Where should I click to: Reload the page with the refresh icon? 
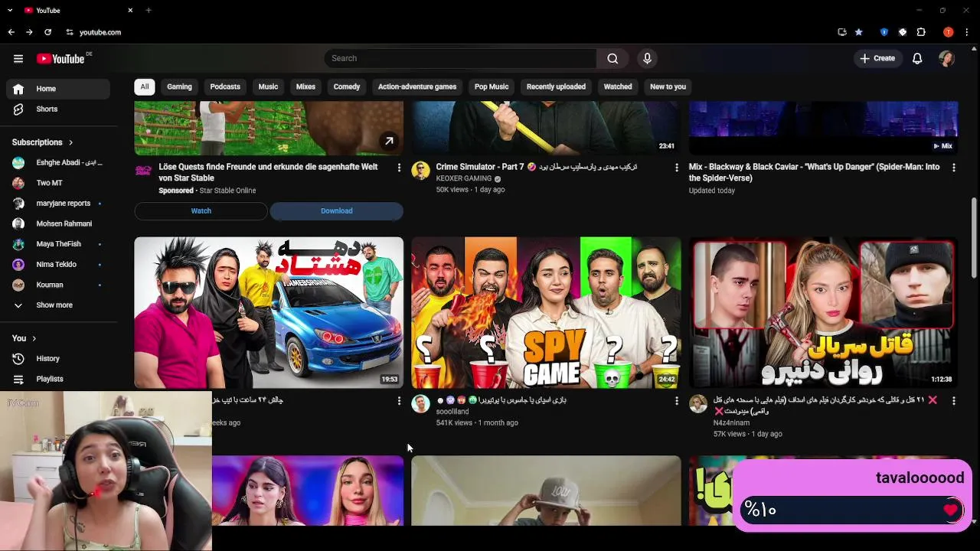pyautogui.click(x=47, y=32)
